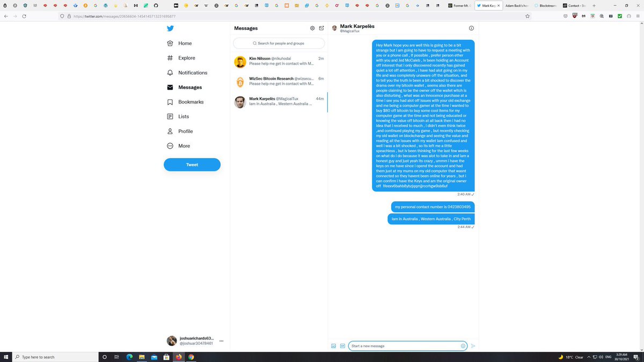Launch Microsoft Edge from the taskbar
Image resolution: width=644 pixels, height=362 pixels.
[129, 357]
